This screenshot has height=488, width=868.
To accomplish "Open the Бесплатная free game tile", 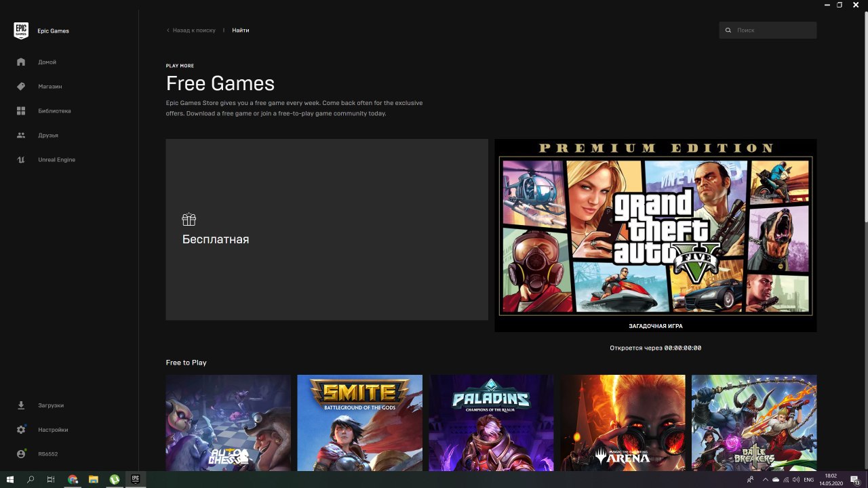I will [327, 230].
